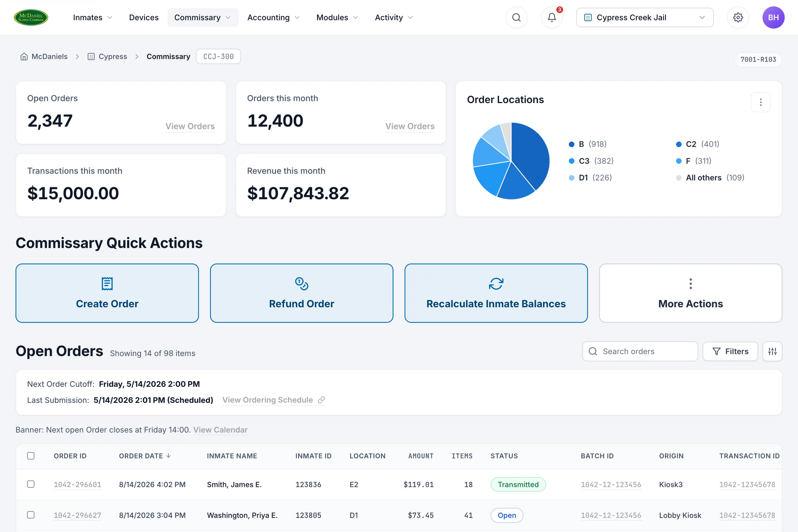Click the Recalculate Inmate Balances refresh icon
The image size is (798, 532).
click(496, 284)
